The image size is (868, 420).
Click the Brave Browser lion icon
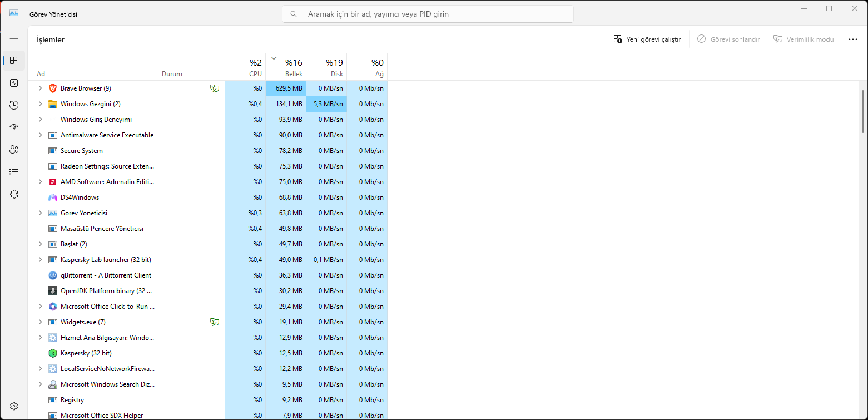[x=53, y=88]
